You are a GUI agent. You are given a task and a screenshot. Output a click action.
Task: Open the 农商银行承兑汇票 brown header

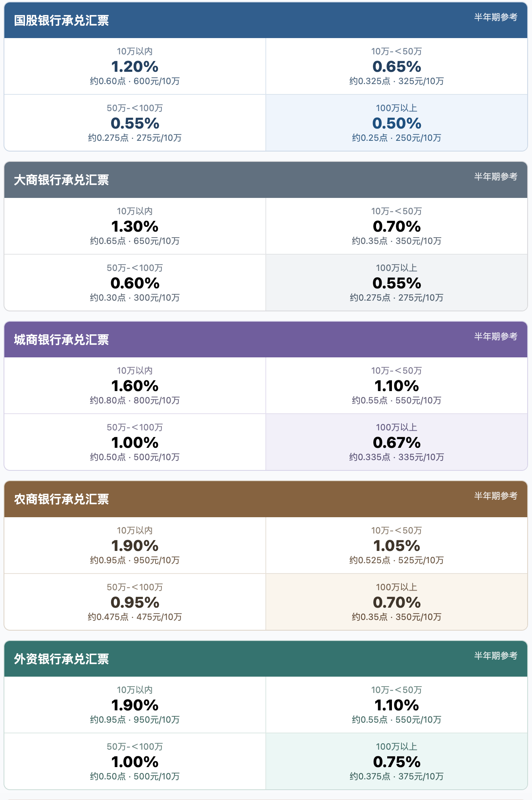(x=266, y=499)
